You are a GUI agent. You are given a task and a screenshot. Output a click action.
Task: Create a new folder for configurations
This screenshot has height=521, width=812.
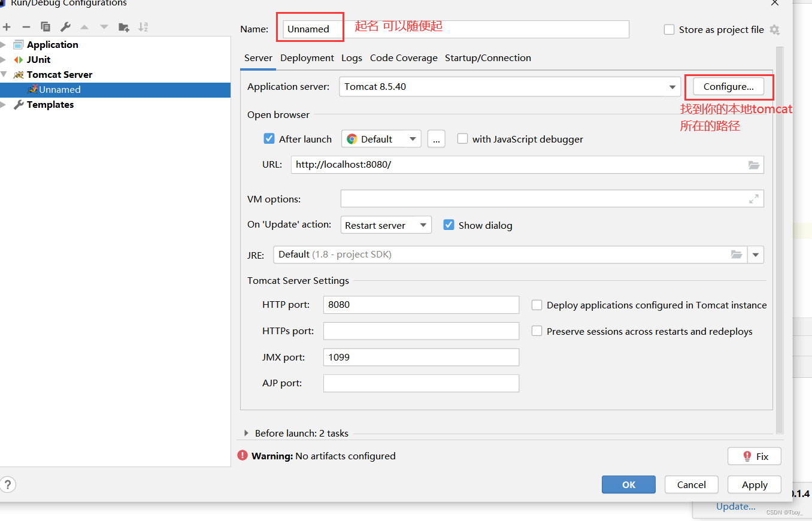pos(124,27)
